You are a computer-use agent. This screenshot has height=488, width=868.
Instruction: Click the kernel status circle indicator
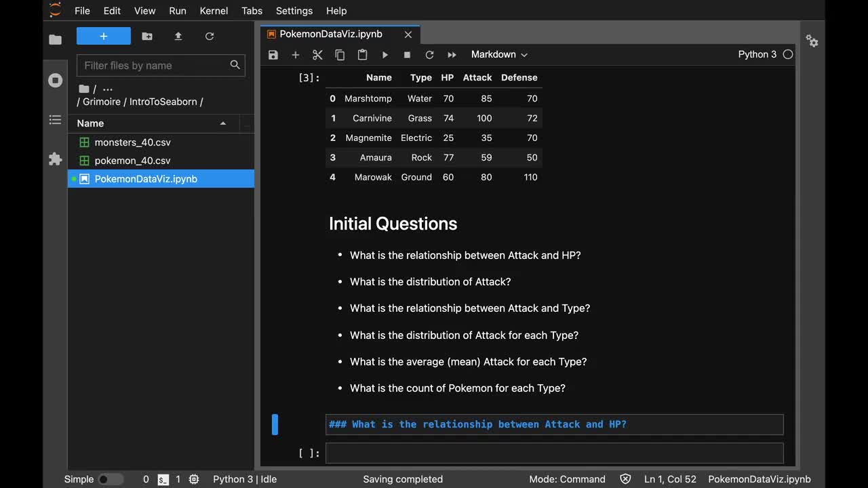click(787, 54)
